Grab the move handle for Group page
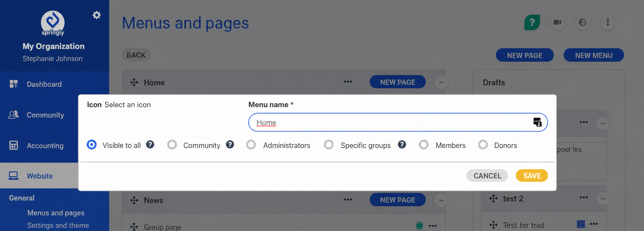The image size is (644, 231). coord(134,227)
